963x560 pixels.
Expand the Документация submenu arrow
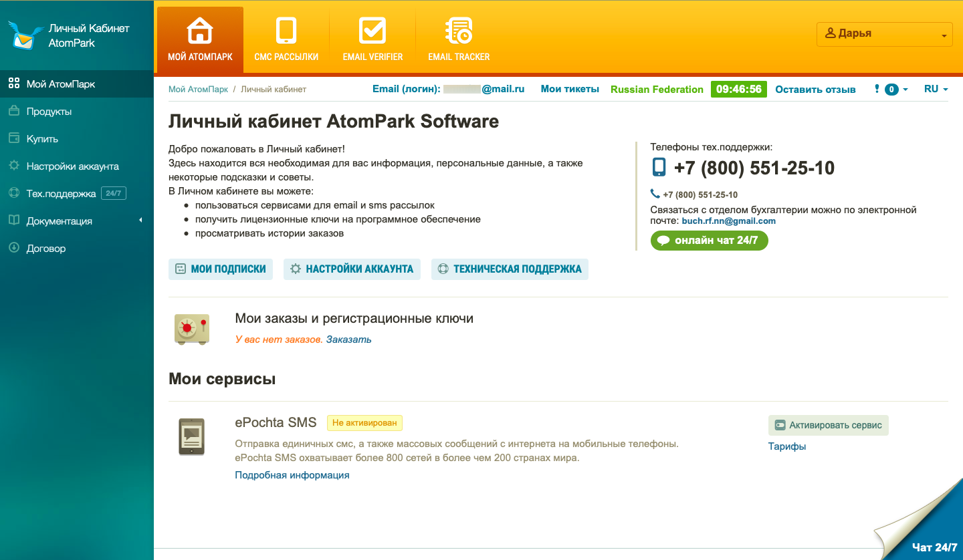coord(140,221)
